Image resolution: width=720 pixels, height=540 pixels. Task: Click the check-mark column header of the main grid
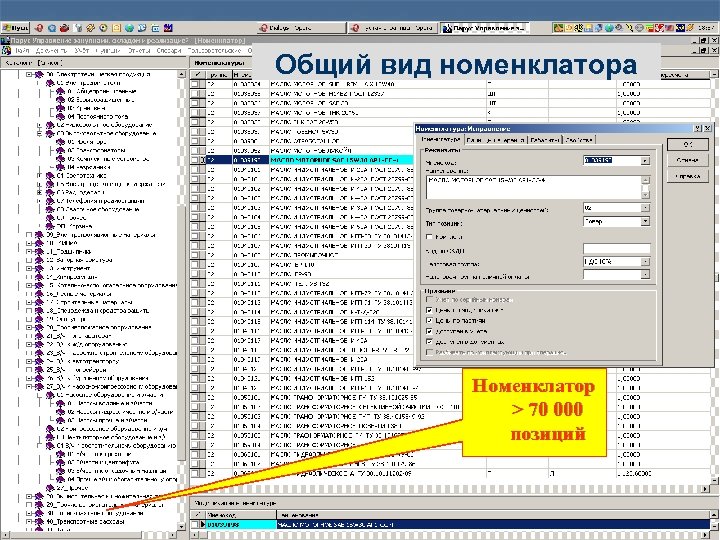coord(197,74)
